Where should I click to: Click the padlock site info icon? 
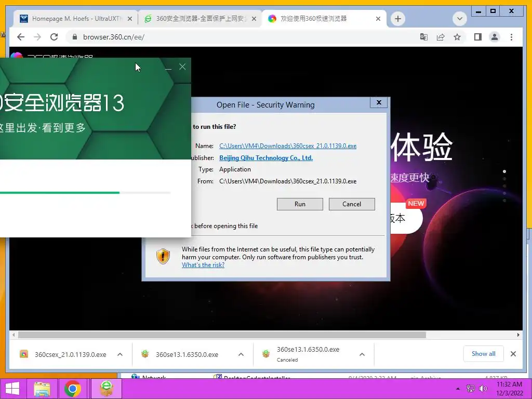point(75,37)
